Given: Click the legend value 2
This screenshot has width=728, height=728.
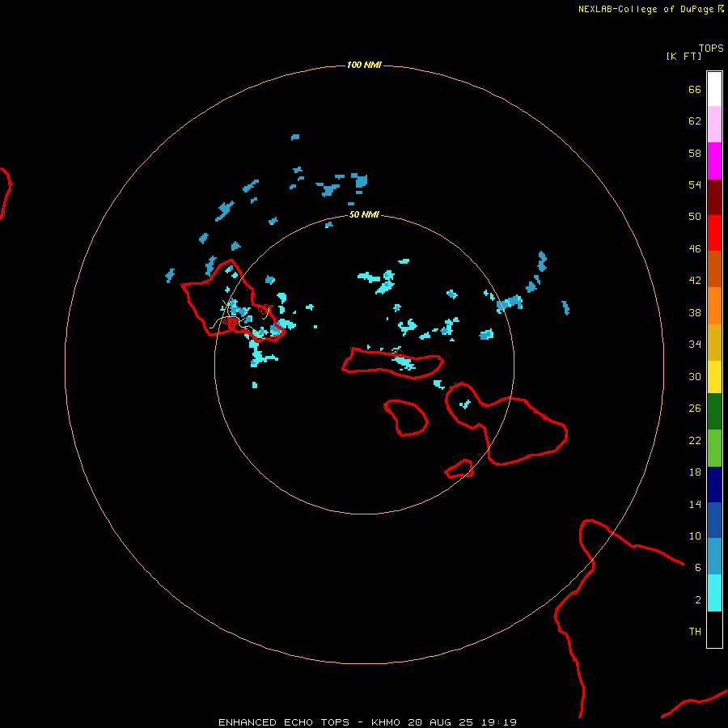Looking at the screenshot, I should 698,600.
